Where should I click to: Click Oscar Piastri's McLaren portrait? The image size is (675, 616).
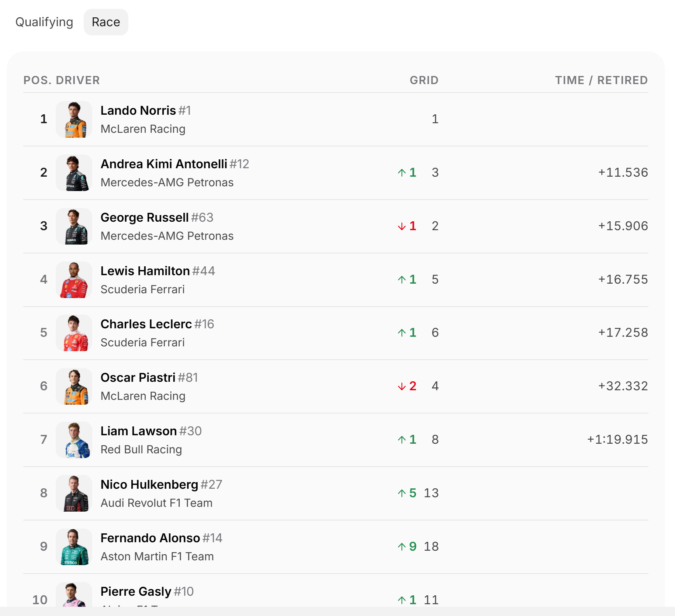(74, 387)
